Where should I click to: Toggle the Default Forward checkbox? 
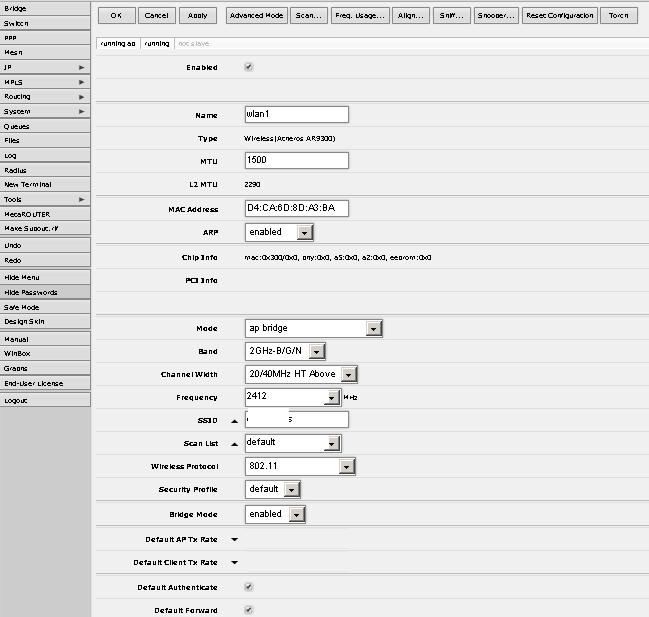click(x=249, y=610)
